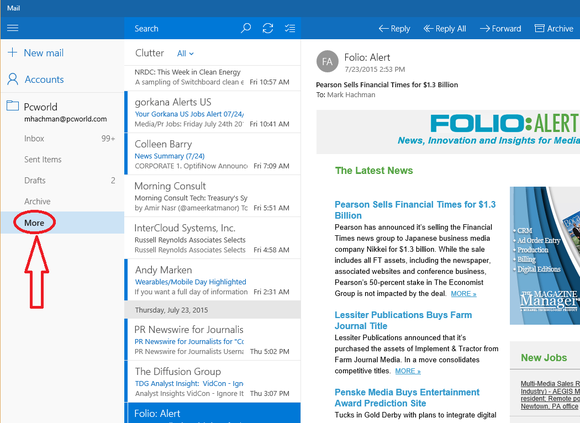Open the All filter dropdown
Screen dimensions: 580x423
pos(185,54)
